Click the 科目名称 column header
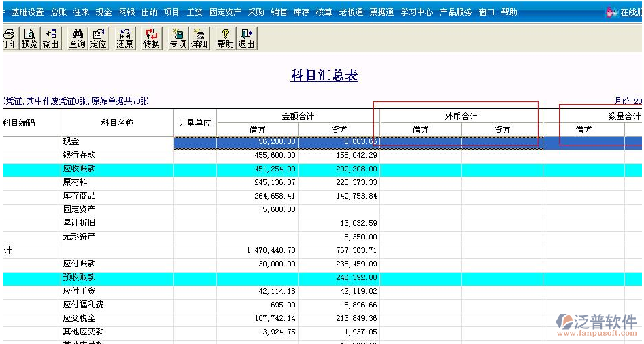 pyautogui.click(x=117, y=123)
